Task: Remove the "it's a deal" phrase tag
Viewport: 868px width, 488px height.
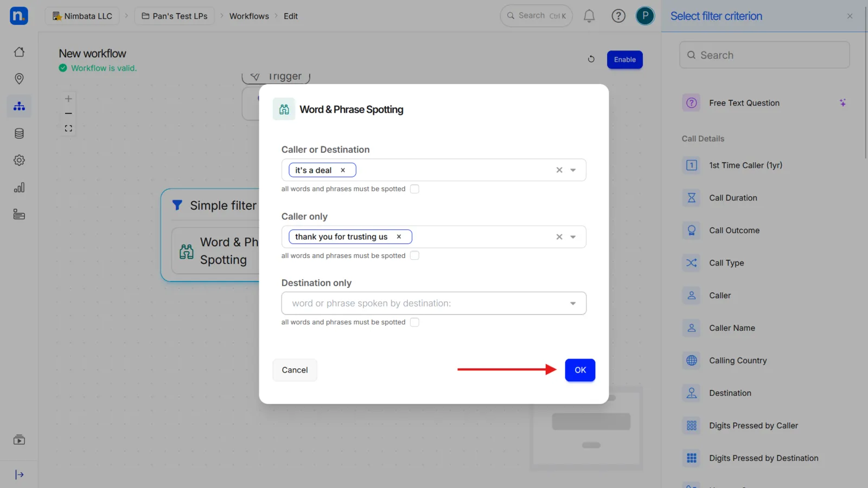Action: [x=343, y=170]
